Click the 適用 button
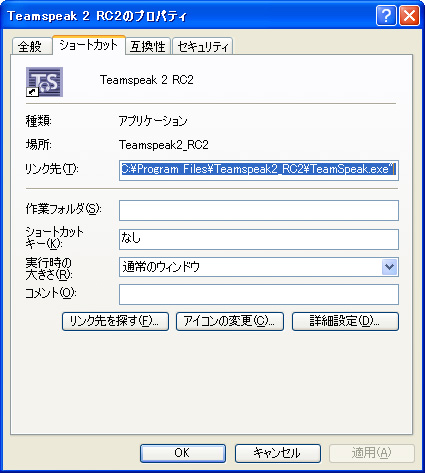Viewport: 425px width, 473px height. tap(372, 453)
